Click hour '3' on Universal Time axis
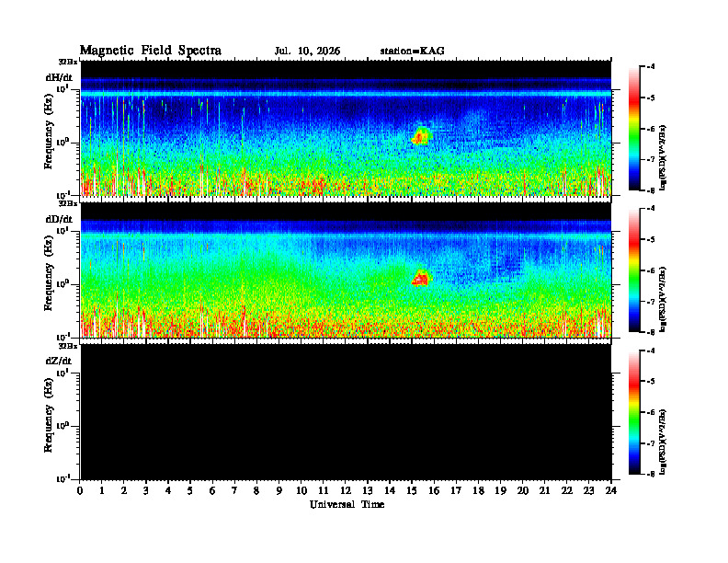 pos(146,491)
